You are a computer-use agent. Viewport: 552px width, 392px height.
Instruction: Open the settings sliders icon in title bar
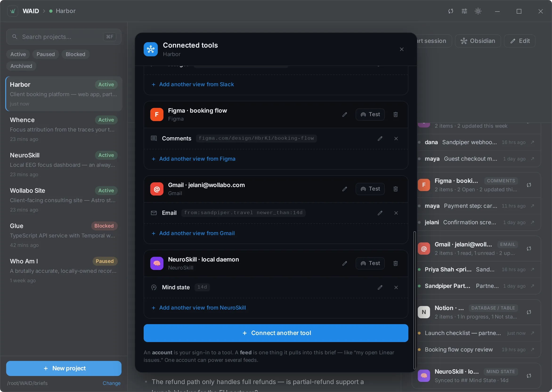[464, 11]
